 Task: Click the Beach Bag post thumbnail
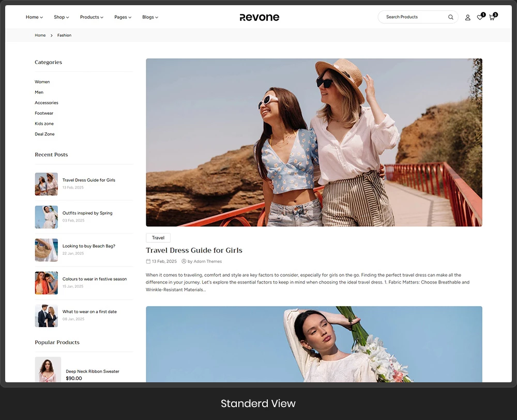[x=46, y=250]
